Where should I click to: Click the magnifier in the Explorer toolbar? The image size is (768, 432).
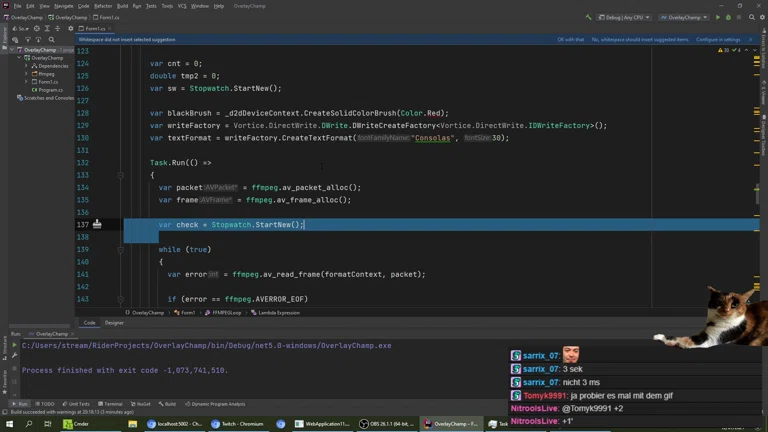click(x=51, y=40)
